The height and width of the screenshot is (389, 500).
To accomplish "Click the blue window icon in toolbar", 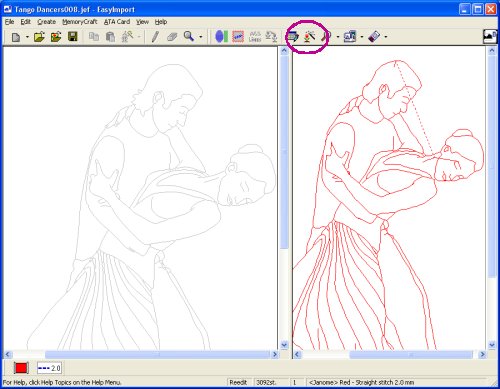I will 293,36.
